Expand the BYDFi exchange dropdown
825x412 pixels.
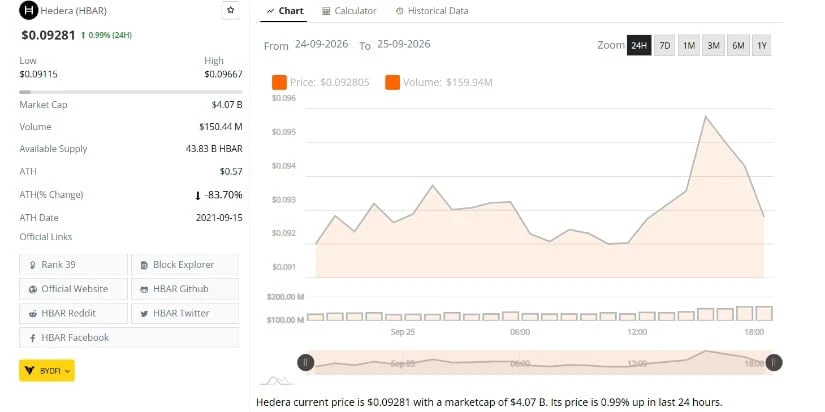click(x=47, y=370)
